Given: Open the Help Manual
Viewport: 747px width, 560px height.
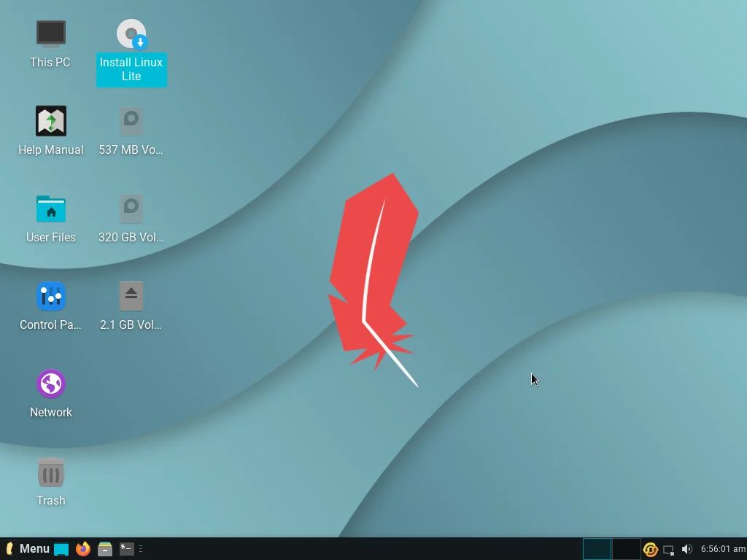Looking at the screenshot, I should pos(51,121).
